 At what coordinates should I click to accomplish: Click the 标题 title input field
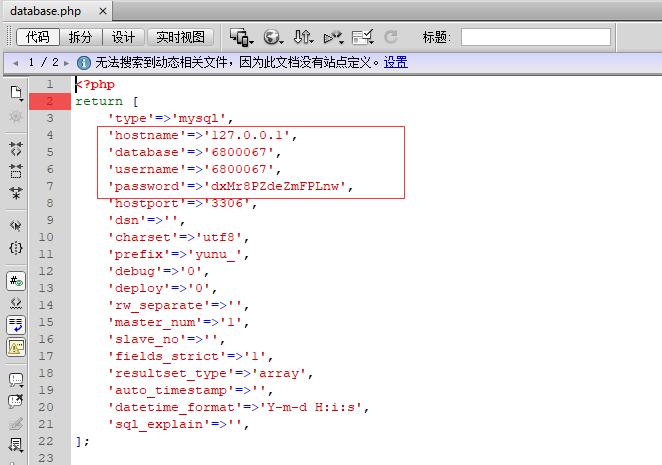click(536, 37)
